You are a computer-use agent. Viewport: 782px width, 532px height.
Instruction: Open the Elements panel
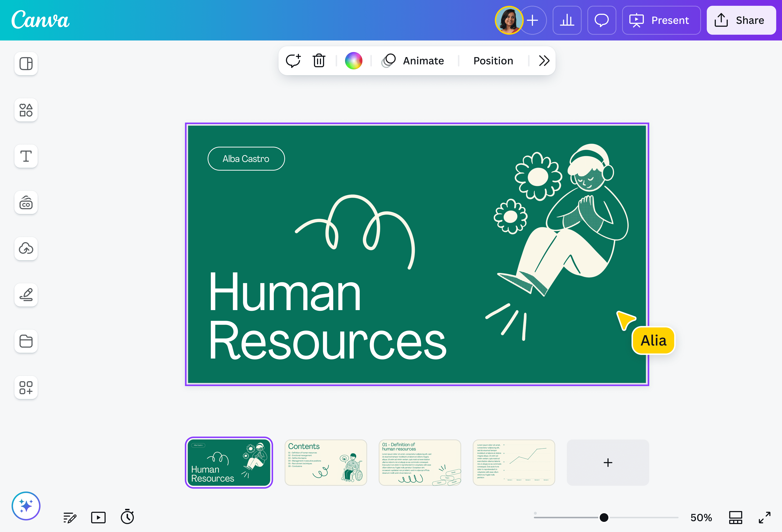click(26, 110)
